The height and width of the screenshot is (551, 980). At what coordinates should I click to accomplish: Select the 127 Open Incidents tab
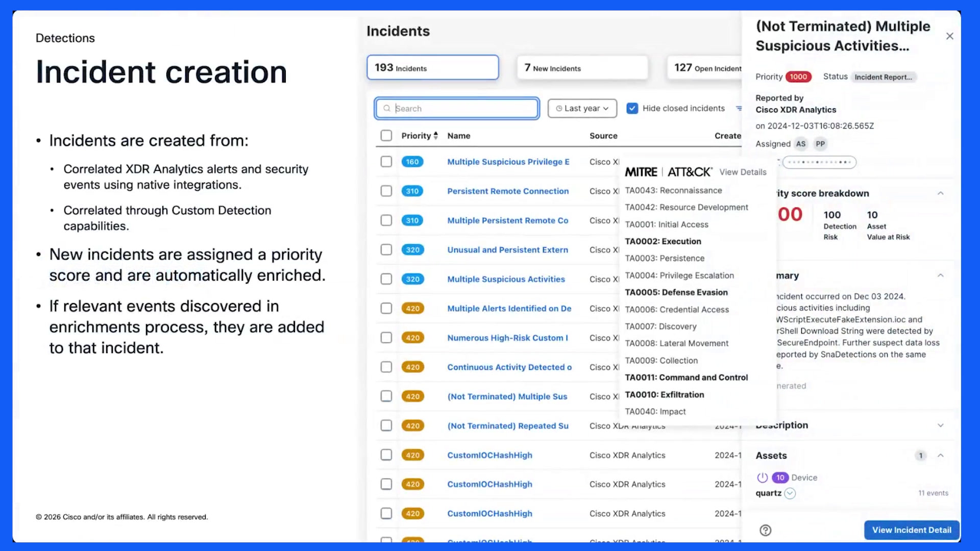click(x=704, y=67)
